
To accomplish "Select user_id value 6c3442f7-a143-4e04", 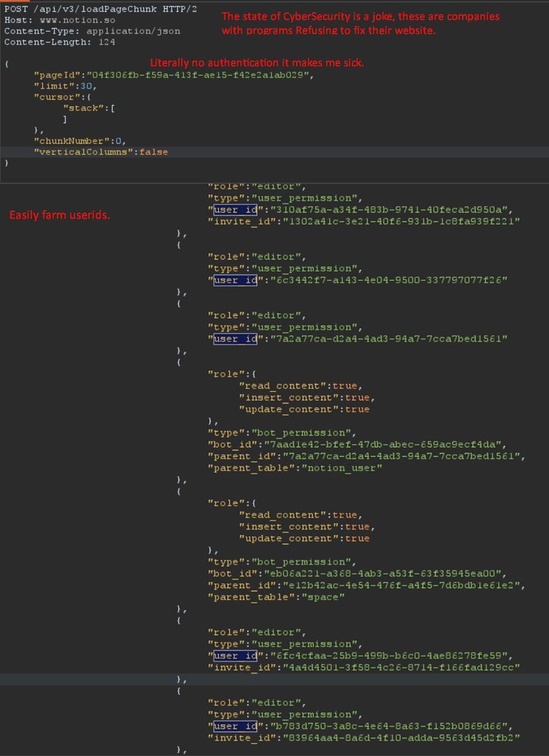I will (x=388, y=280).
